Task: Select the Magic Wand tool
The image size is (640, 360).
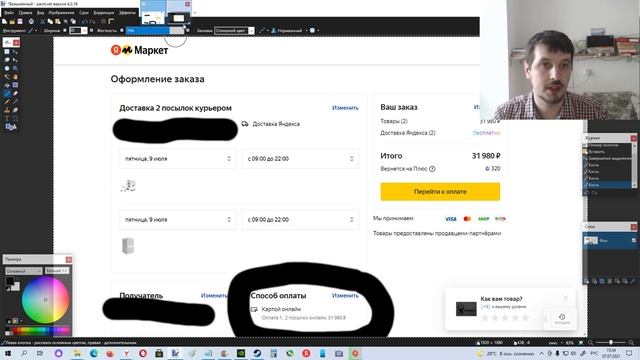Action: point(7,77)
